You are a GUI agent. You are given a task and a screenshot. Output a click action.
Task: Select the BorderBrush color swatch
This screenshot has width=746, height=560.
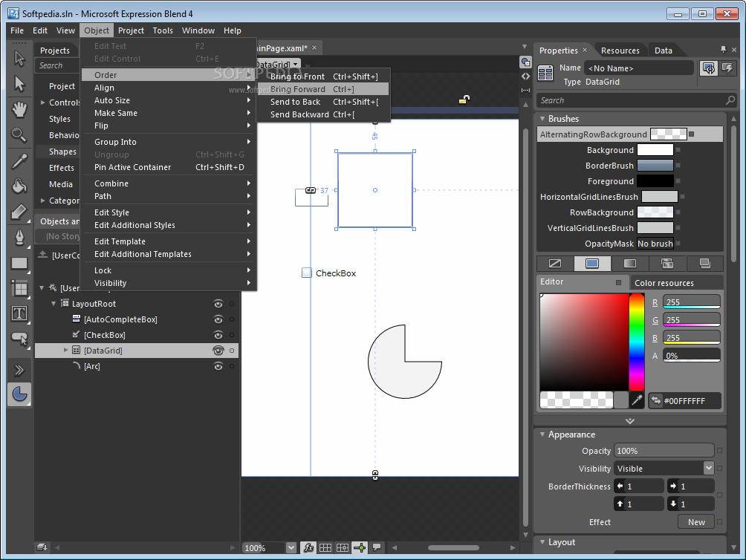click(655, 166)
